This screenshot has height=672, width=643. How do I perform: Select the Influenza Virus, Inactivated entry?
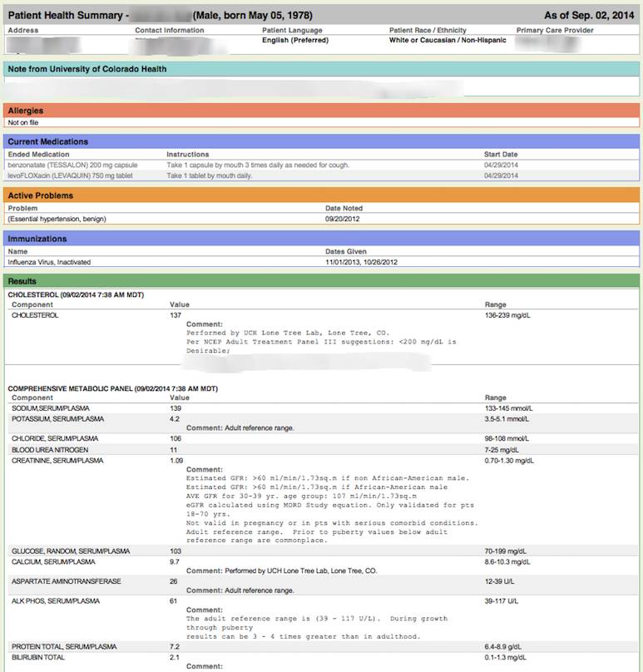(49, 262)
